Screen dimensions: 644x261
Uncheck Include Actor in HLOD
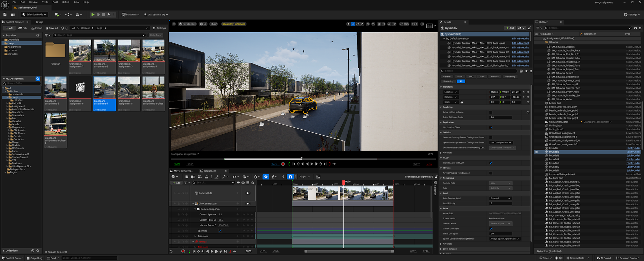coord(491,163)
